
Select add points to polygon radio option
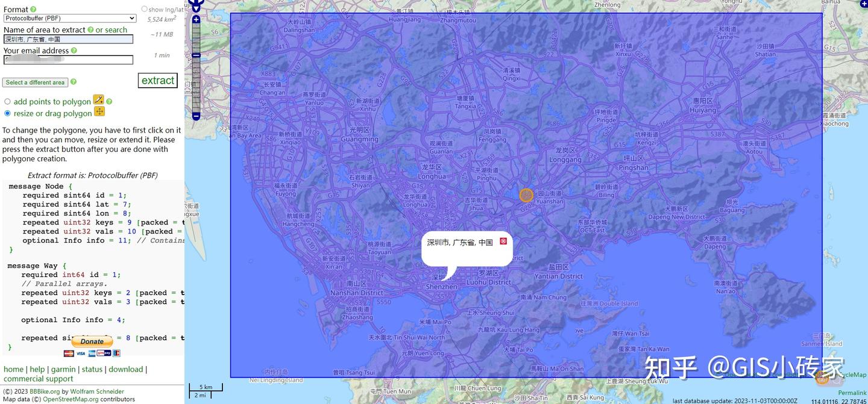tap(7, 102)
